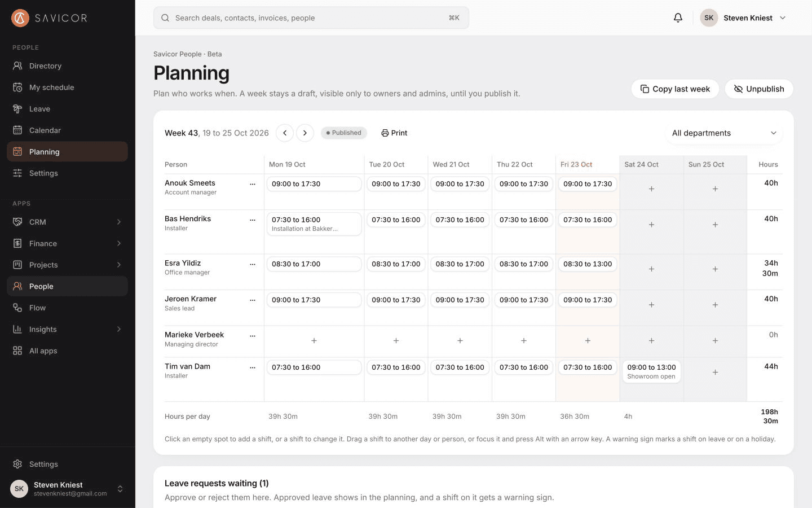Click the Savicor logo icon
The height and width of the screenshot is (508, 812).
[20, 18]
